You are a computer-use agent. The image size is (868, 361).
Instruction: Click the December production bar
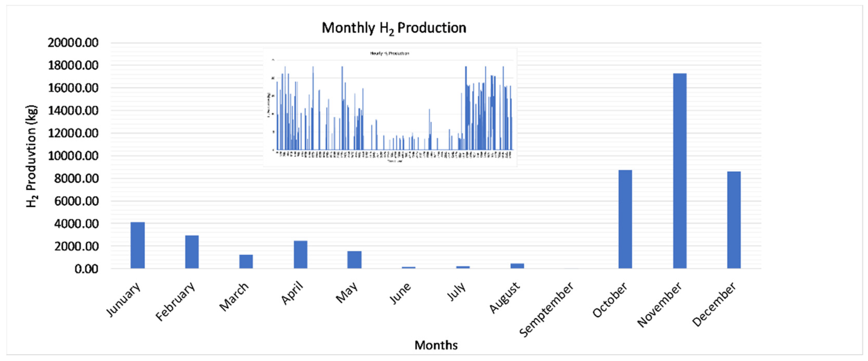click(733, 220)
